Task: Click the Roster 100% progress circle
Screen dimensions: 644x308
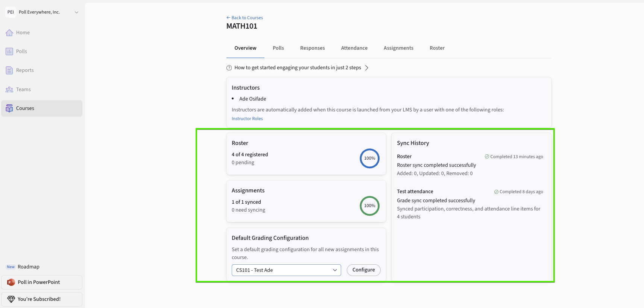Action: tap(370, 159)
